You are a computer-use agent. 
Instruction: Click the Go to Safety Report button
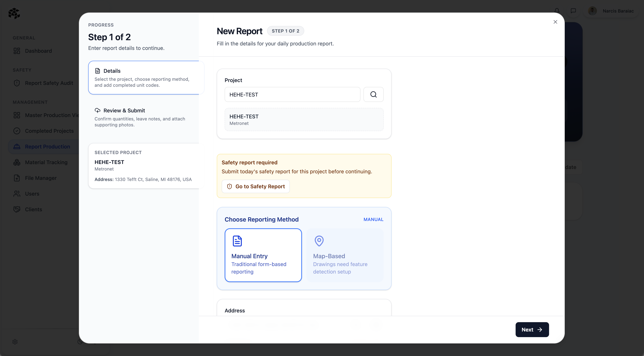point(255,186)
